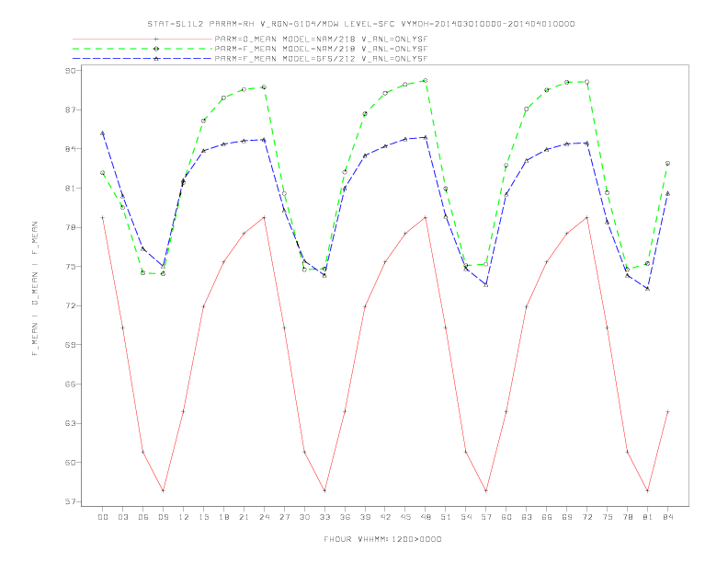
Task: Click x-axis forecast hour label 63
Action: pyautogui.click(x=527, y=517)
